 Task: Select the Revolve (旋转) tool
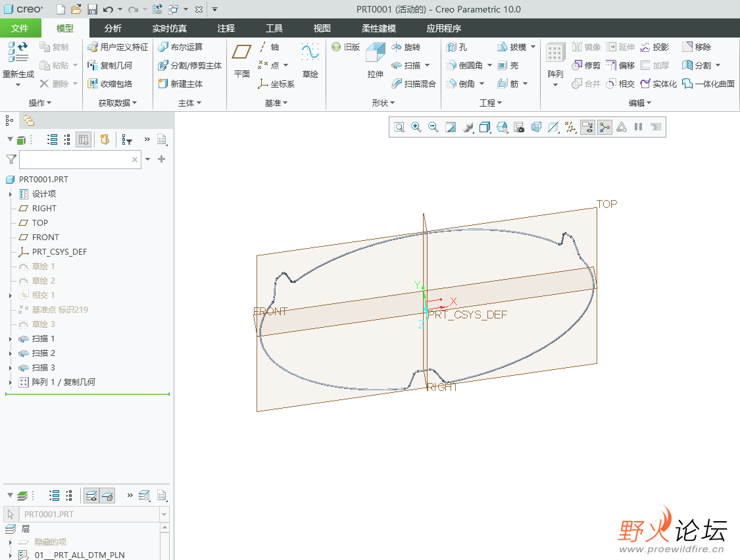[x=406, y=47]
